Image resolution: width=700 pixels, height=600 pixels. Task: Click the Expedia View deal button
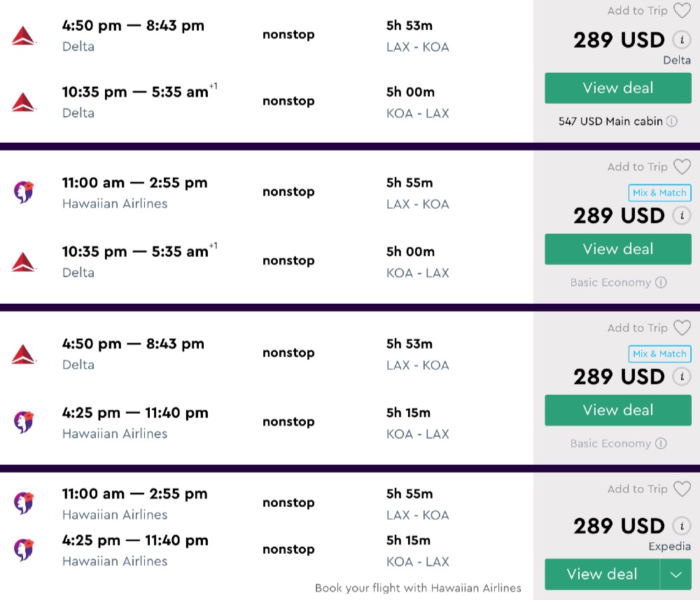coord(601,575)
